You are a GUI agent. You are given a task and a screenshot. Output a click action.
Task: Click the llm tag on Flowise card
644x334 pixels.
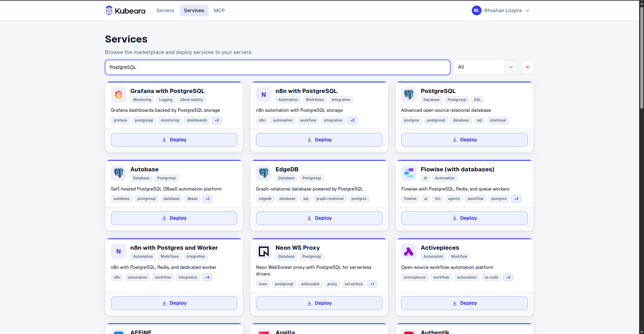(438, 199)
